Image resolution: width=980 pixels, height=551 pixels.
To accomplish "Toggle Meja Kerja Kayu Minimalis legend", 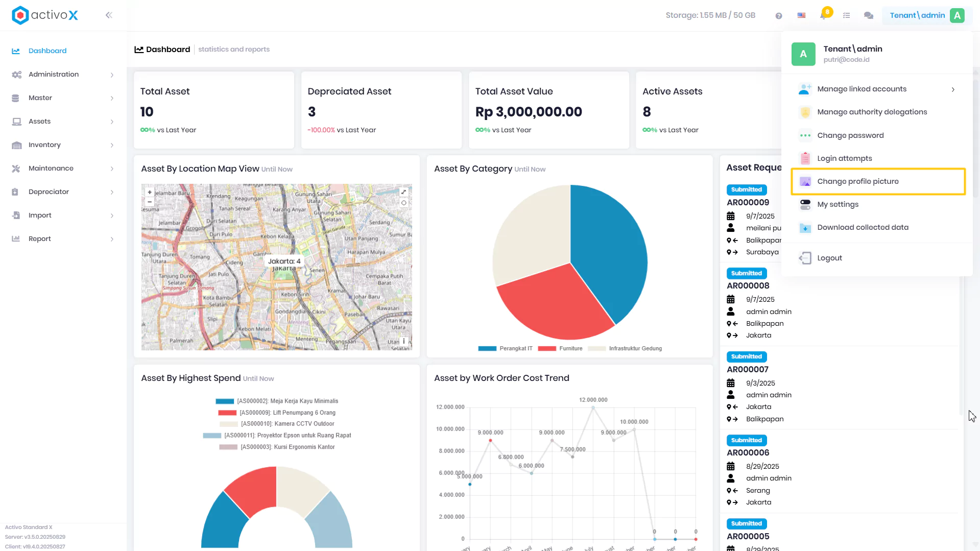I will coord(277,401).
